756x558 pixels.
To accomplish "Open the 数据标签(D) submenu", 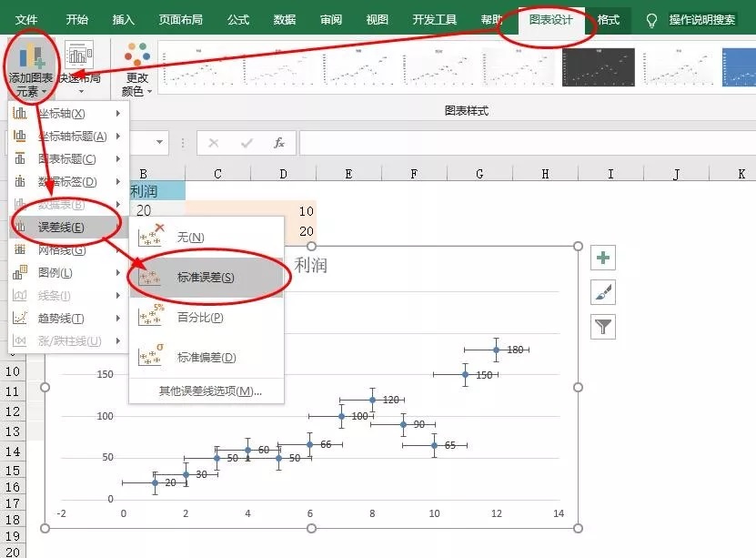I will point(68,181).
